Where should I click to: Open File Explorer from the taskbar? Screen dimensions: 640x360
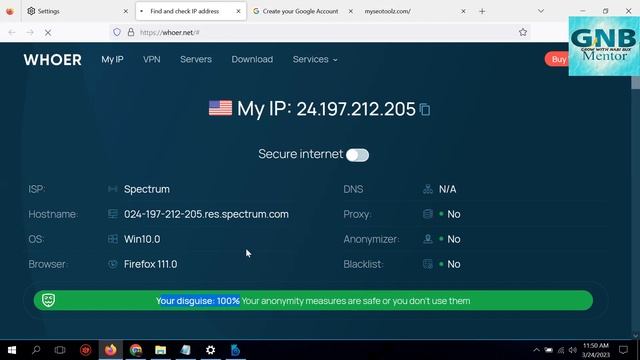[160, 350]
